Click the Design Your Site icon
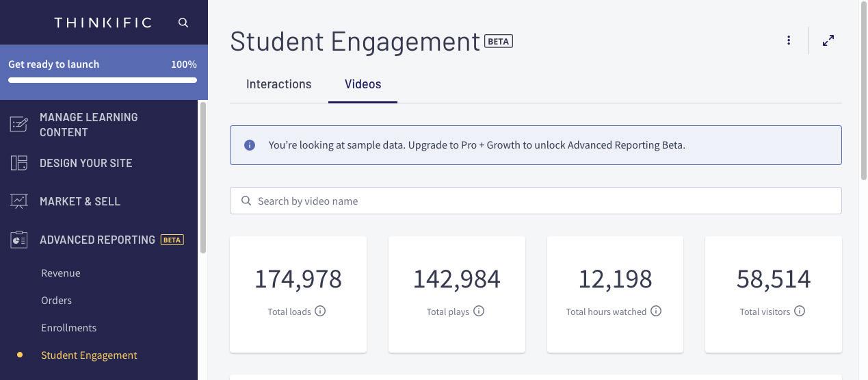The height and width of the screenshot is (380, 868). coord(18,163)
